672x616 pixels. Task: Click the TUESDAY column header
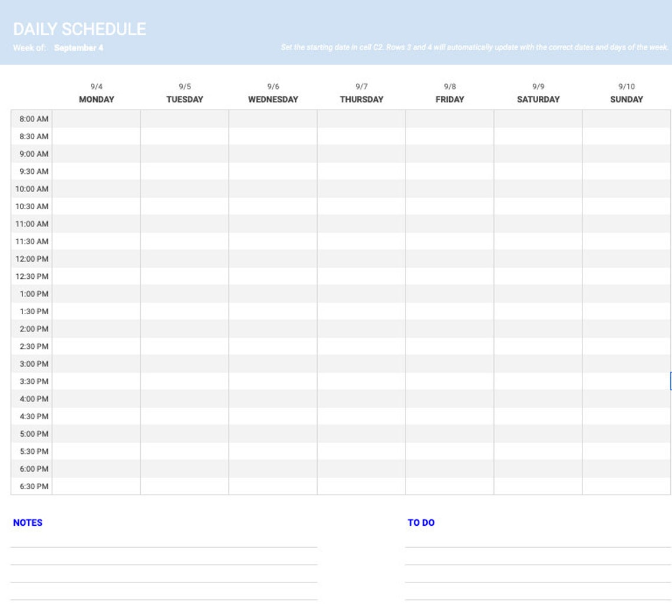(x=185, y=99)
